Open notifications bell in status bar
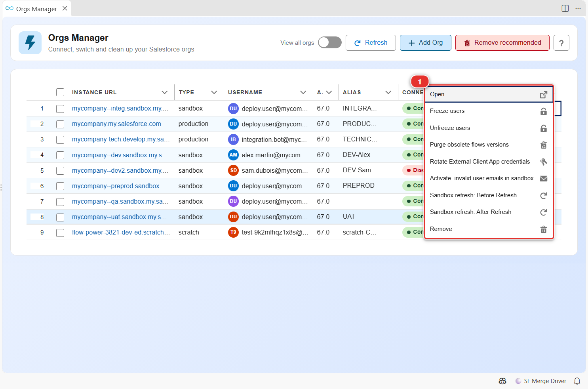The width and height of the screenshot is (588, 389). click(577, 381)
